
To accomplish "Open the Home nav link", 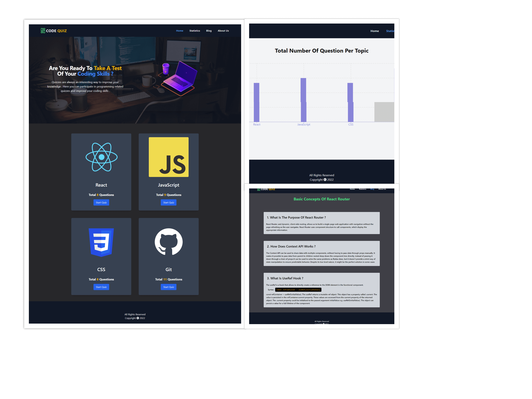I will pyautogui.click(x=180, y=31).
